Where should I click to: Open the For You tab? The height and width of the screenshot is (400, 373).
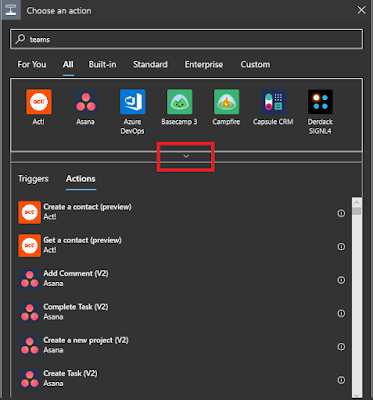click(x=32, y=64)
